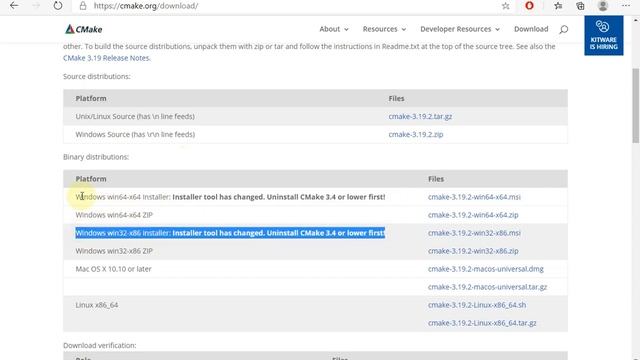640x360 pixels.
Task: Download cmake-3.19.2-win32-x86.zip
Action: click(x=473, y=251)
